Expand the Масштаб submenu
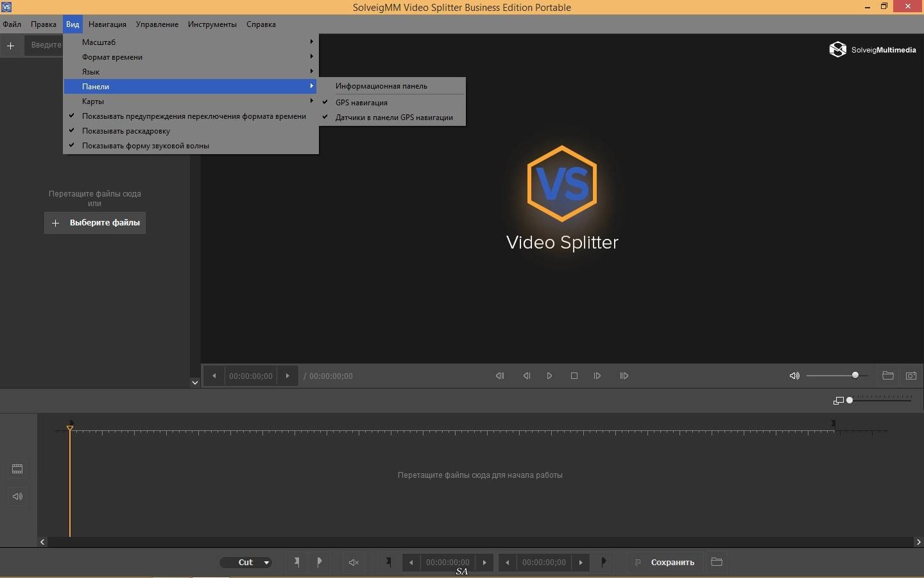Image resolution: width=924 pixels, height=578 pixels. pos(191,42)
